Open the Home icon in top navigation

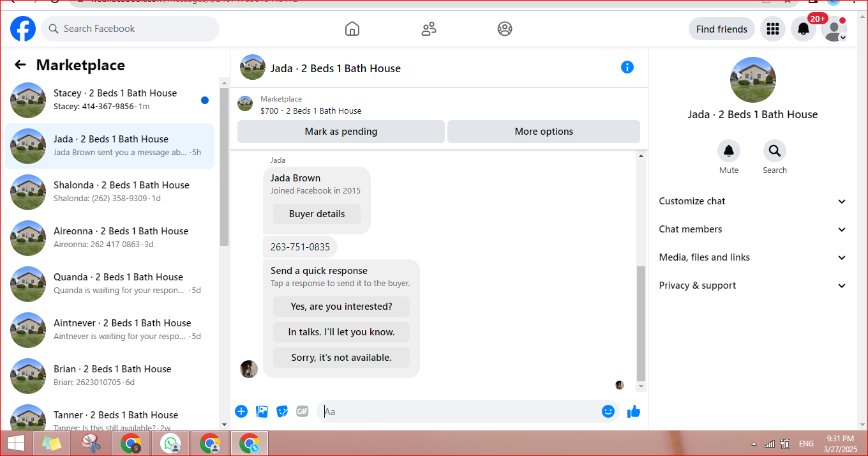coord(352,29)
